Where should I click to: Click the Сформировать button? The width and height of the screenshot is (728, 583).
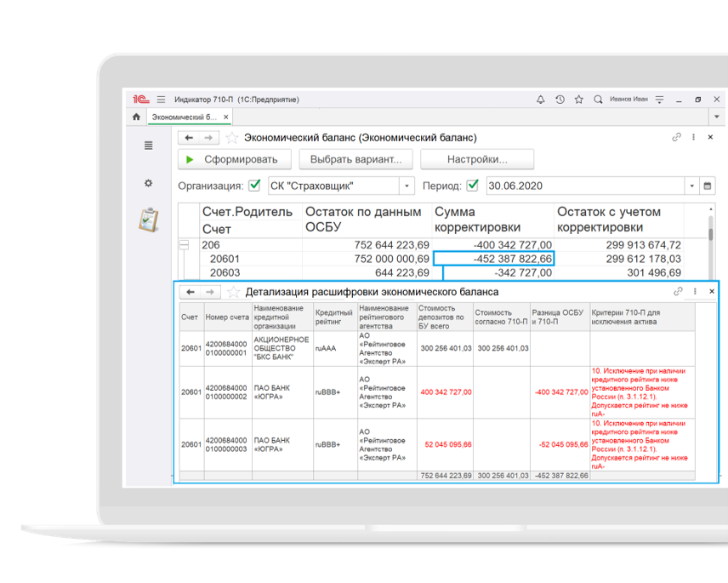click(x=235, y=159)
